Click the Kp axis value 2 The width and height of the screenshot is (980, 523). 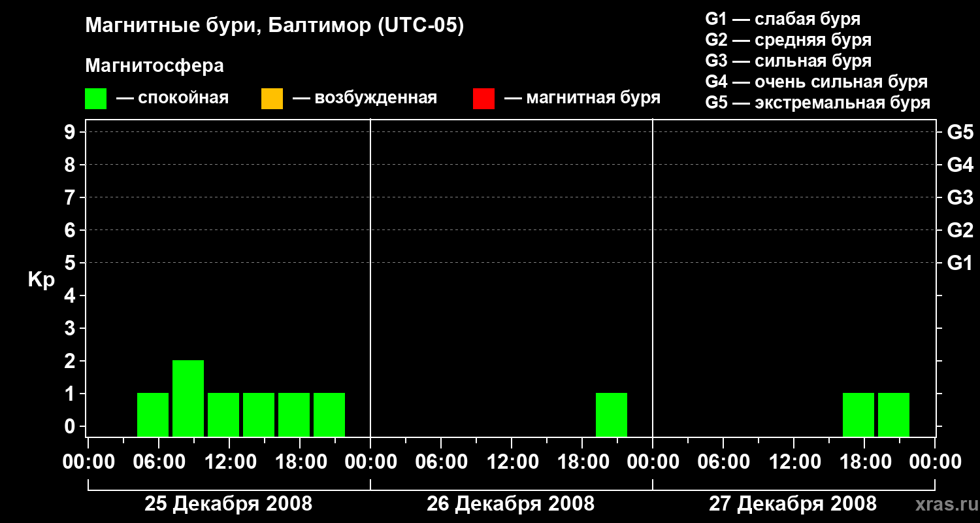(71, 362)
